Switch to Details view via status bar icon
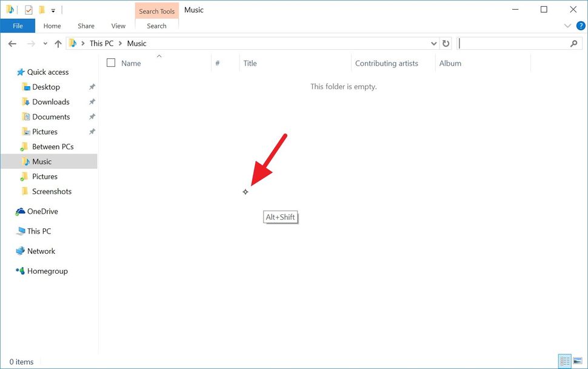Screen dimensions: 588x369 click(565, 361)
